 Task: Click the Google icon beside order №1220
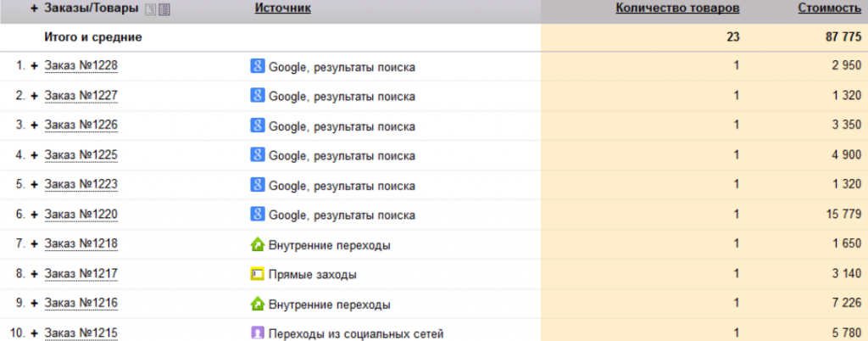click(258, 214)
